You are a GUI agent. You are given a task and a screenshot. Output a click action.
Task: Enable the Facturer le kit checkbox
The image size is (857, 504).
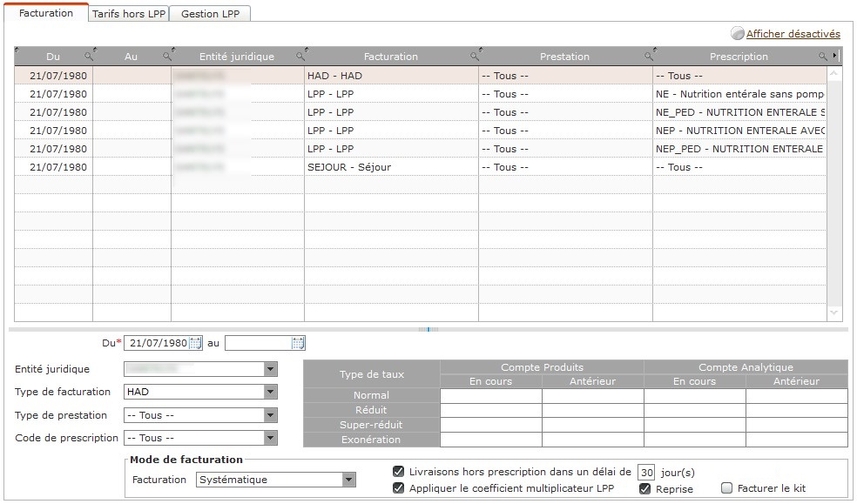click(726, 487)
